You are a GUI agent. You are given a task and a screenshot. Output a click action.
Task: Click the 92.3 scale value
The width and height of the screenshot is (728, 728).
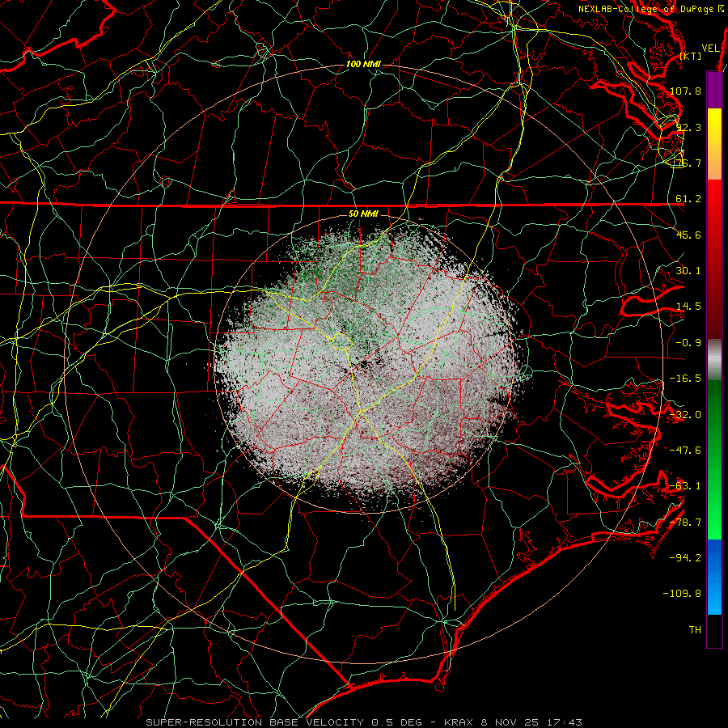point(688,127)
